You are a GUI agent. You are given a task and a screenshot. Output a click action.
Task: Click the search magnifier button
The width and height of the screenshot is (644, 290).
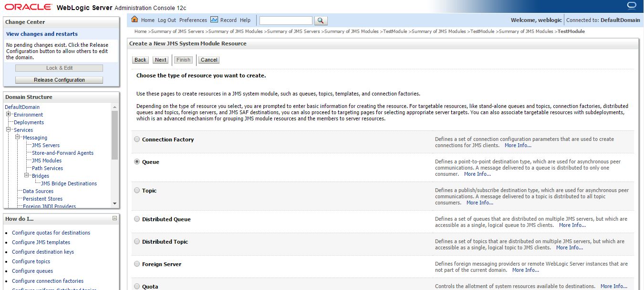pos(321,21)
